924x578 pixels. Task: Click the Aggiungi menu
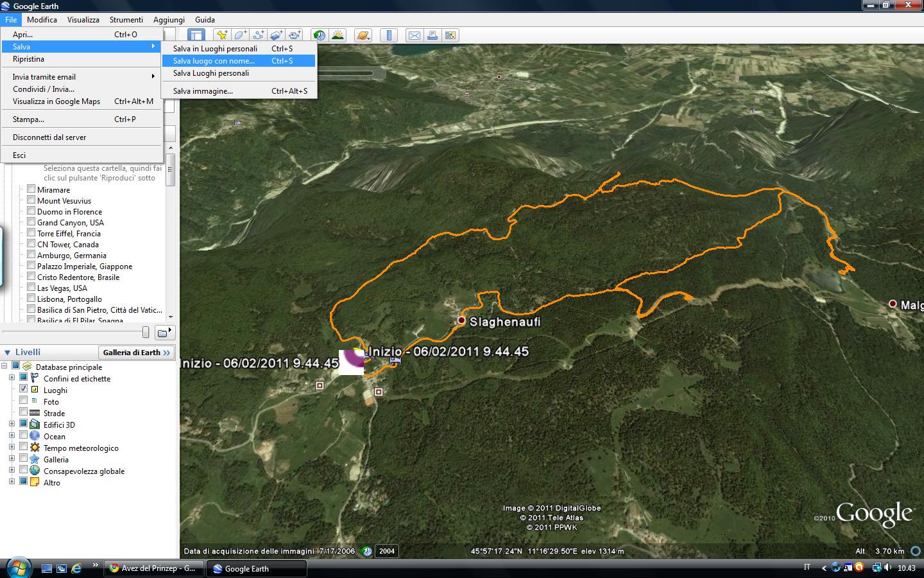click(169, 20)
